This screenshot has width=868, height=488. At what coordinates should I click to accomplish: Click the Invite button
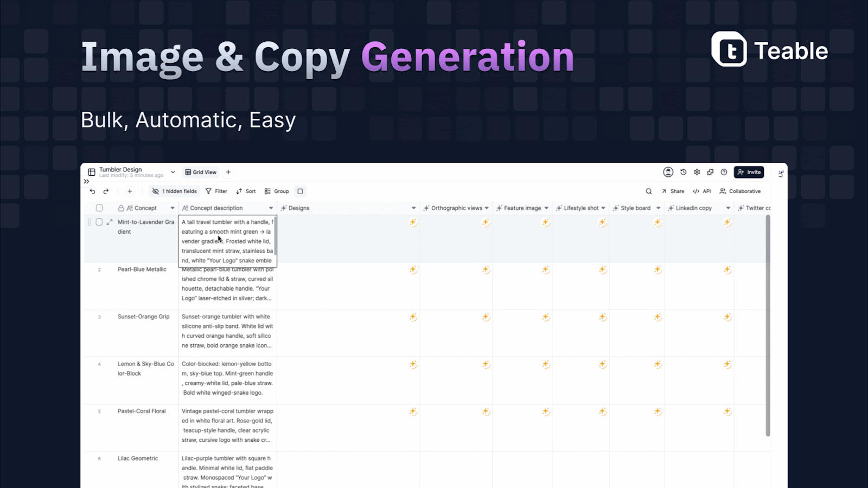749,172
